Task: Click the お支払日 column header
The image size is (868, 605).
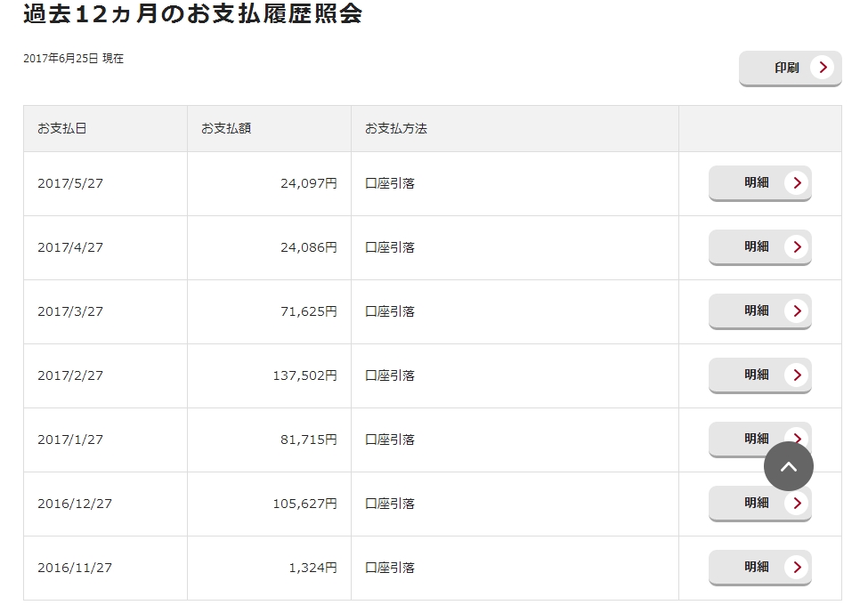Action: 105,128
